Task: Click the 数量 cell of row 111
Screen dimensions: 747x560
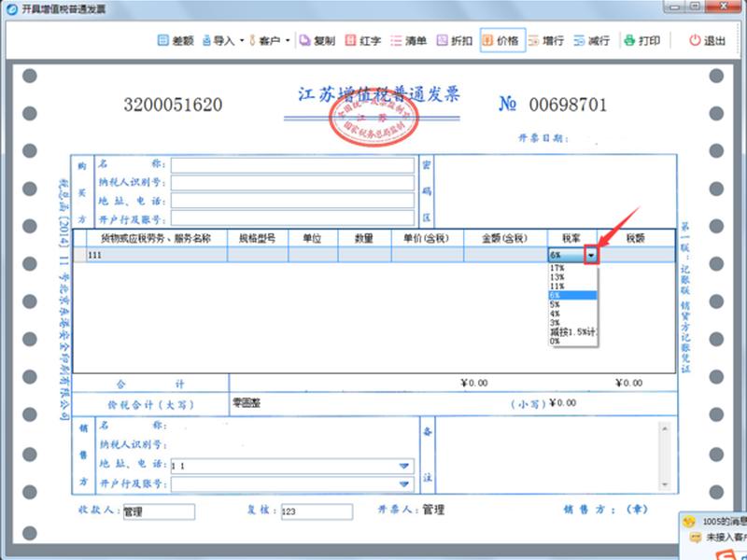Action: 364,255
